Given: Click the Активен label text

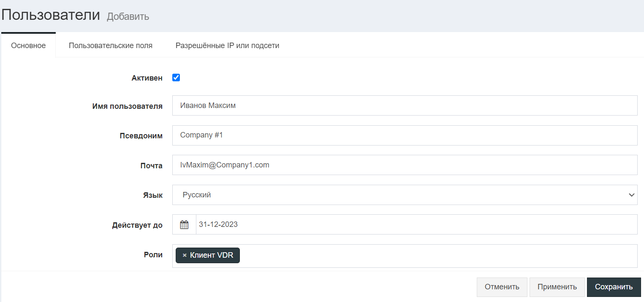Looking at the screenshot, I should click(x=147, y=78).
